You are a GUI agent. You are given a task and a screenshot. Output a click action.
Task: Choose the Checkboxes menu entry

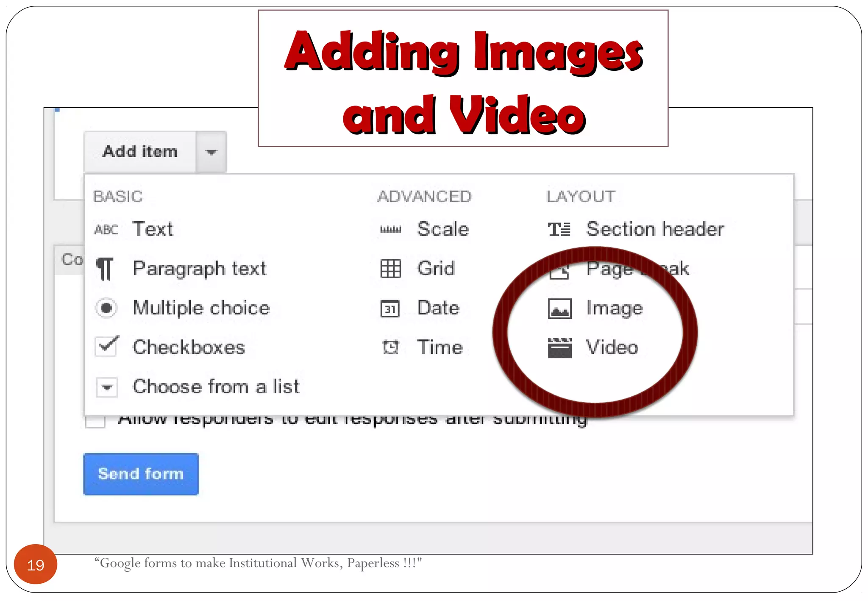189,347
